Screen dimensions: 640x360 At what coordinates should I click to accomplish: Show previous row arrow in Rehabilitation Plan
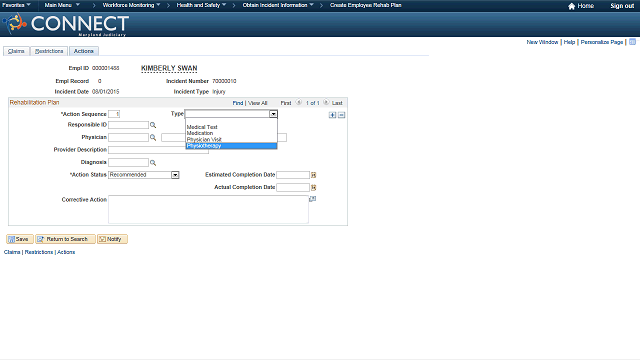(299, 102)
